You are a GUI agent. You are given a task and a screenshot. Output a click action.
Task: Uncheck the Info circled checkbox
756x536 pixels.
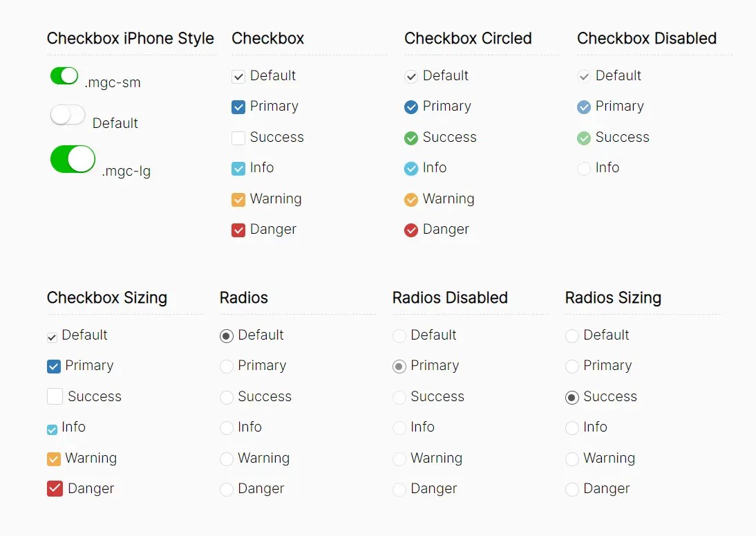[x=411, y=168]
